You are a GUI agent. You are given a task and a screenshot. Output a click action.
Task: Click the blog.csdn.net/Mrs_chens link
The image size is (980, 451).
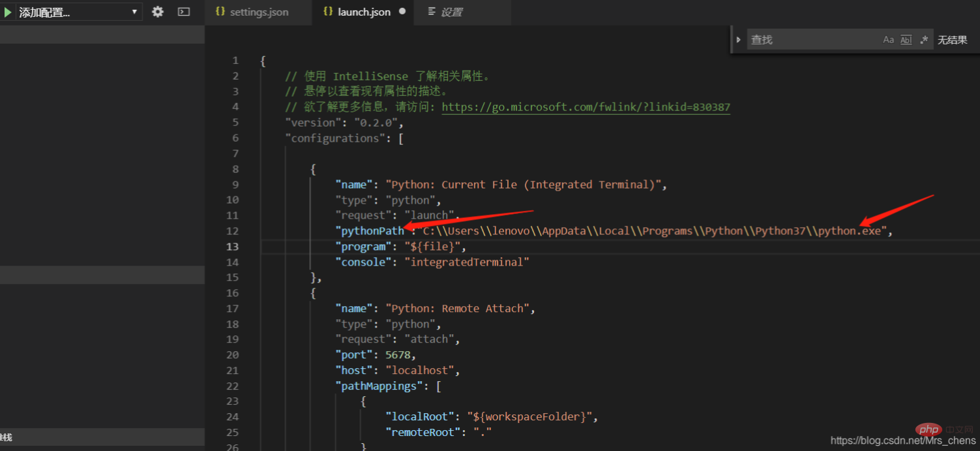[903, 441]
